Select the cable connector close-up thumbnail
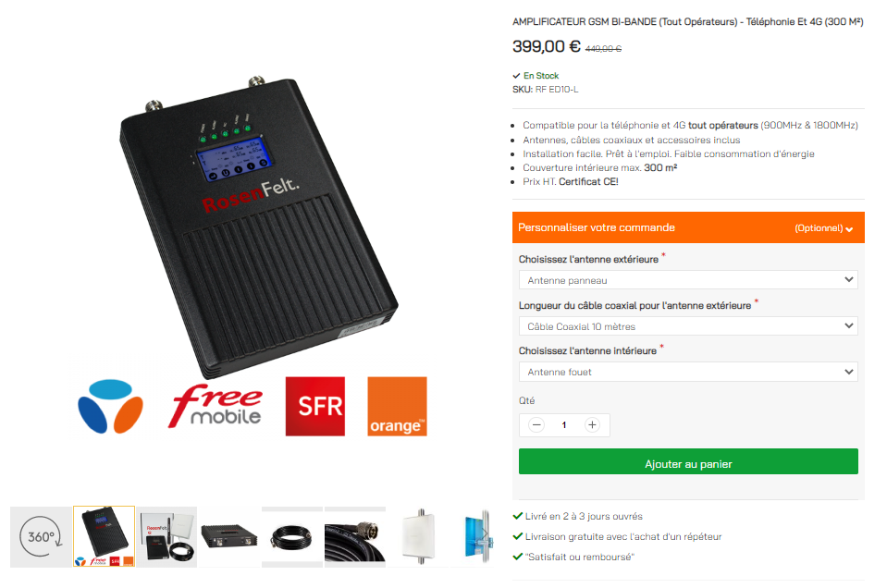The width and height of the screenshot is (887, 588). (354, 536)
